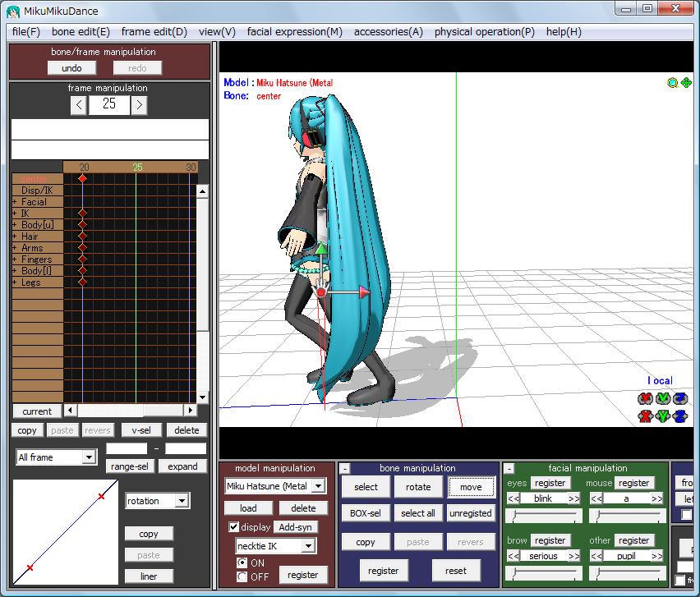This screenshot has height=597, width=700.
Task: Open the accessories(A) menu
Action: tap(389, 32)
